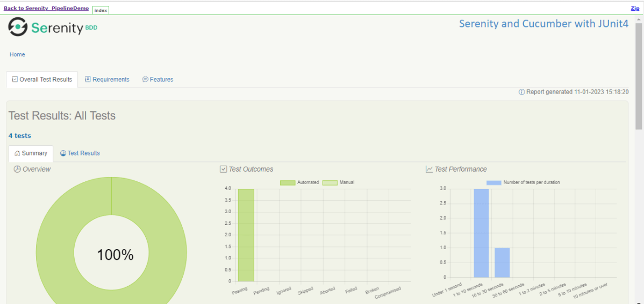Click the Overall Test Results tab icon
The height and width of the screenshot is (304, 644).
coord(15,80)
